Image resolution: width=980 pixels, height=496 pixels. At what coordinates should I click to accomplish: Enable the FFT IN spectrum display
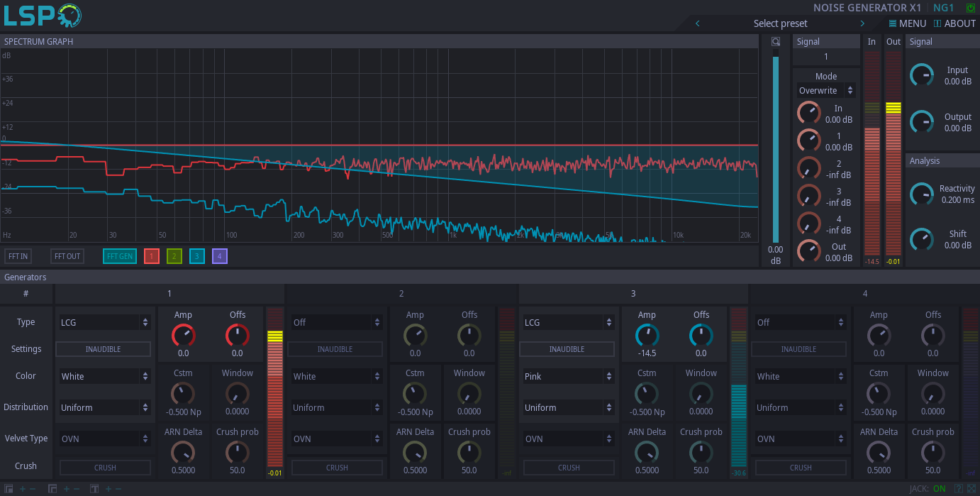(x=18, y=255)
